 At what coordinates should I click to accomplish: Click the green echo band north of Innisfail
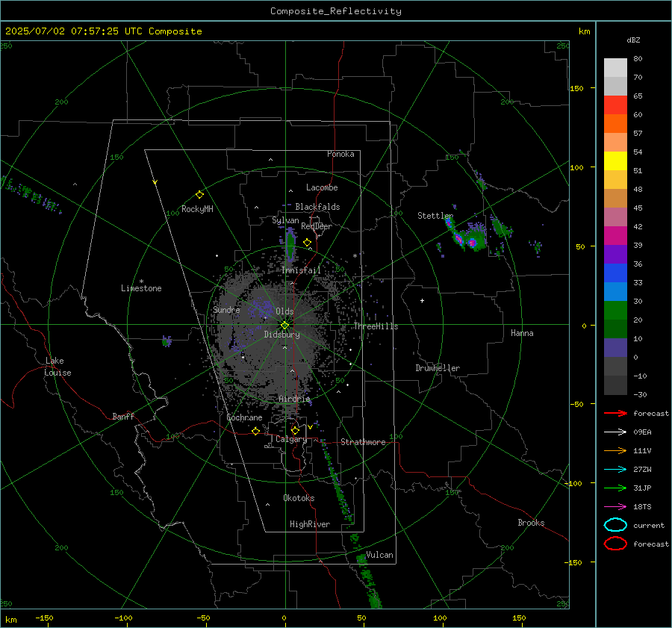click(x=290, y=243)
